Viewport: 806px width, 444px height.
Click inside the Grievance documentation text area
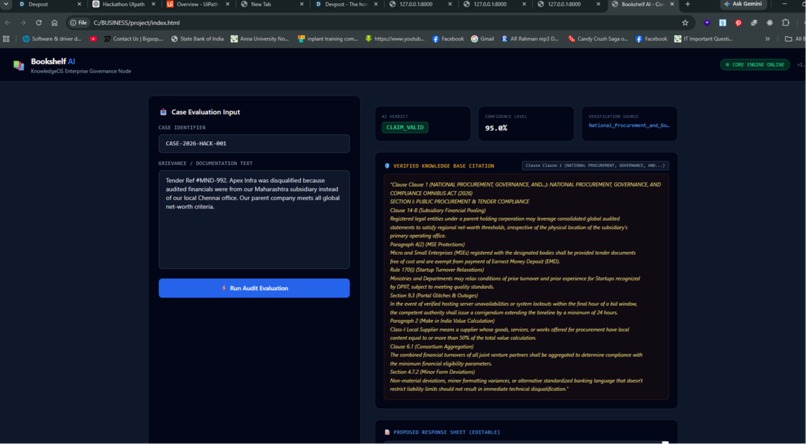[254, 219]
